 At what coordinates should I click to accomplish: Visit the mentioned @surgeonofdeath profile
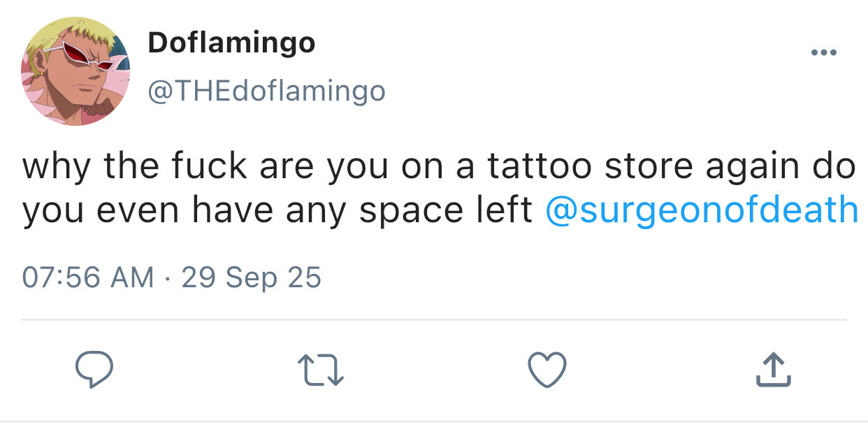click(x=701, y=210)
